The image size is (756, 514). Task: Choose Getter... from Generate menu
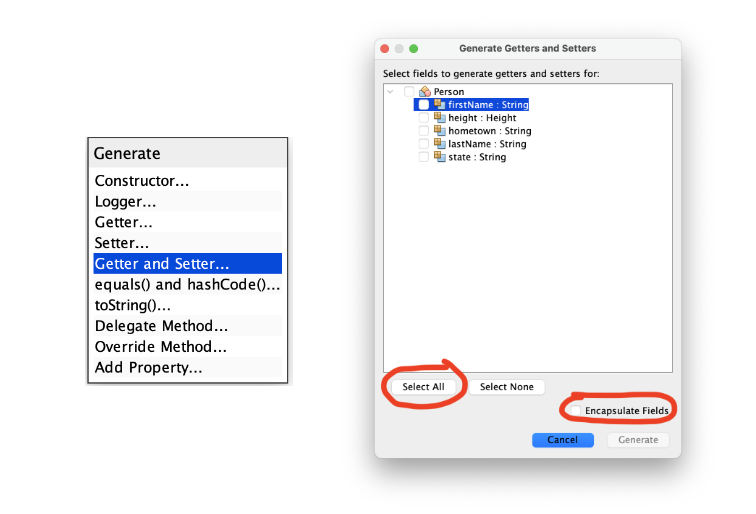tap(188, 222)
